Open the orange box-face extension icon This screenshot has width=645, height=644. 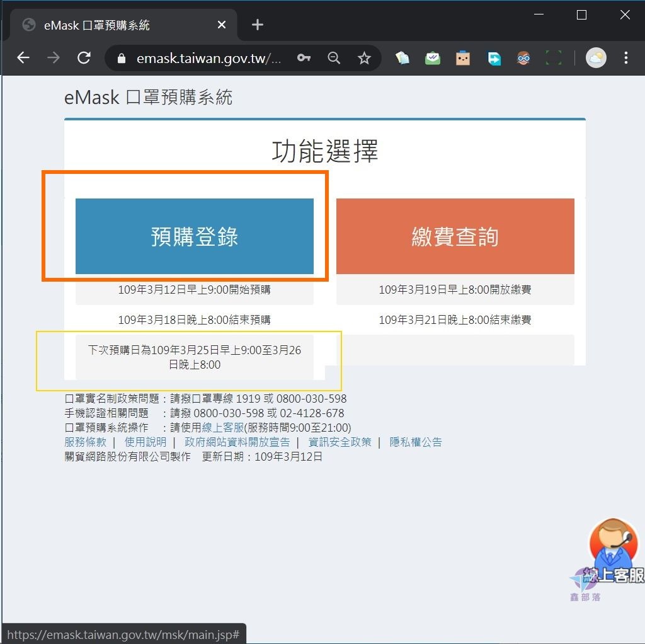[463, 58]
